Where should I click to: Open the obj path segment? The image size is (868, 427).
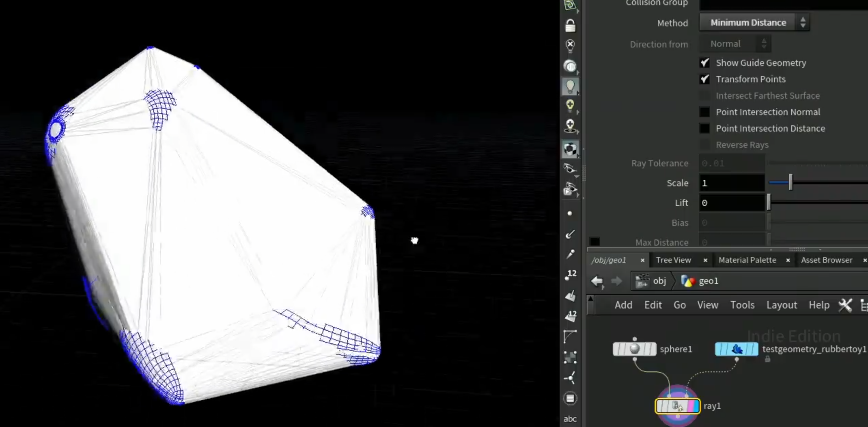651,281
